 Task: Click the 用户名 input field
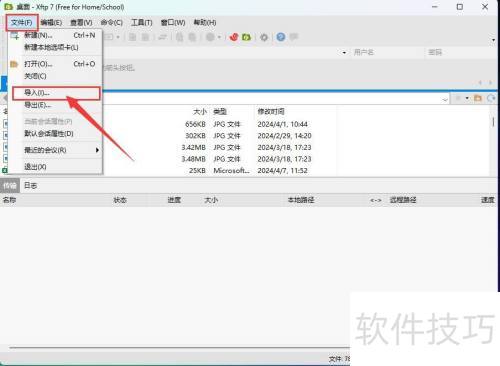point(387,52)
